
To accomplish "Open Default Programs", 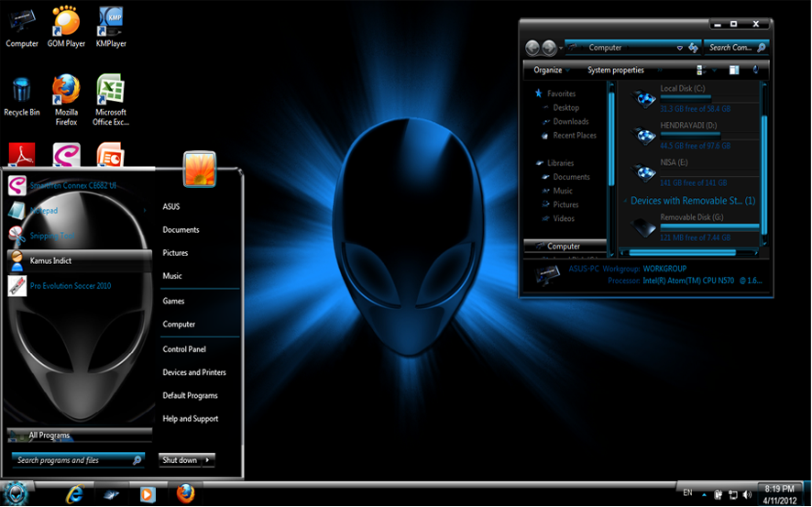I will [190, 396].
